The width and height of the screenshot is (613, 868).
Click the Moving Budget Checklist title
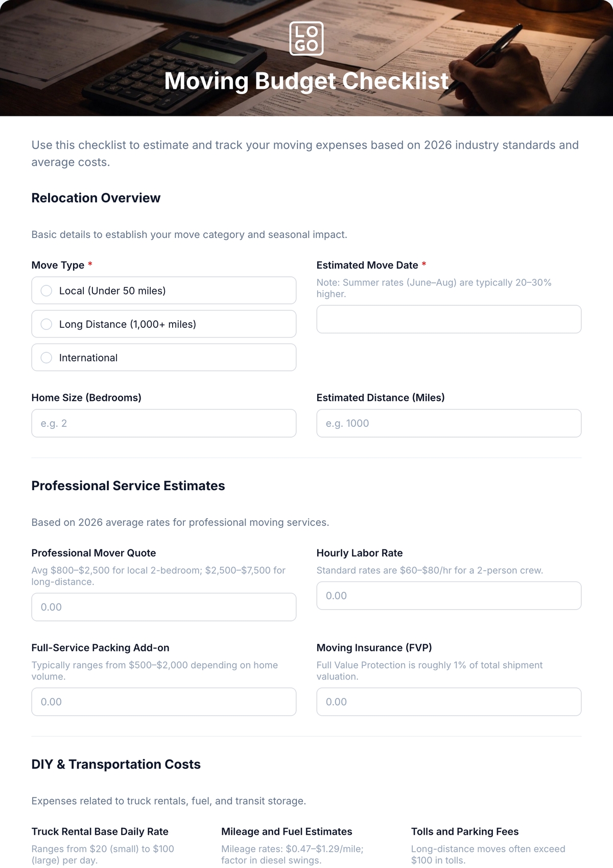[306, 81]
